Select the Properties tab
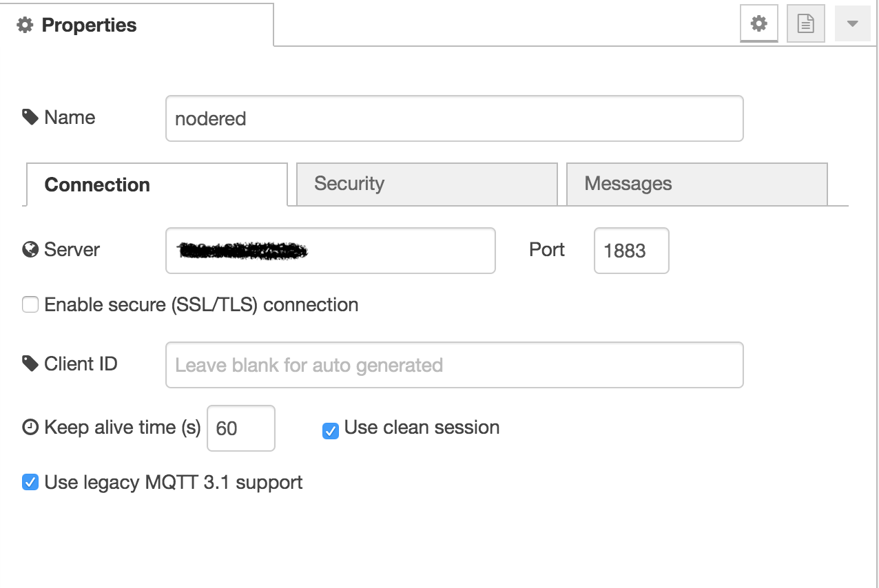The height and width of the screenshot is (588, 879). coord(89,25)
